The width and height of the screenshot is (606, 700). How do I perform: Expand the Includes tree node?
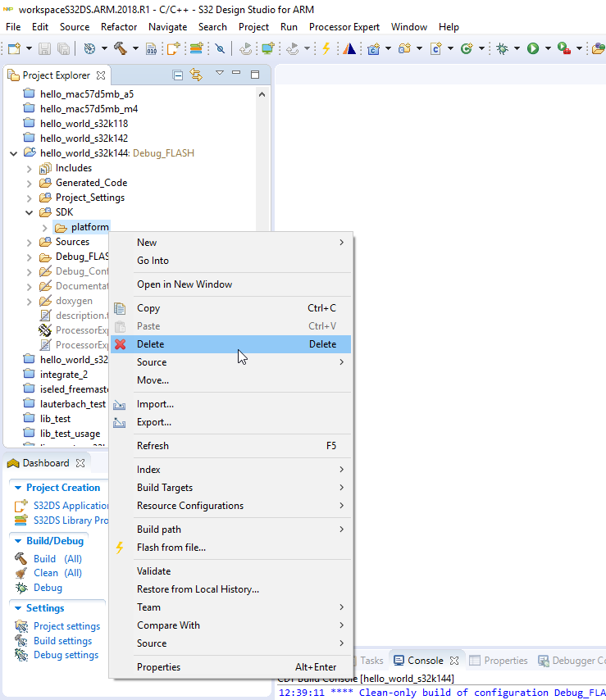point(29,168)
